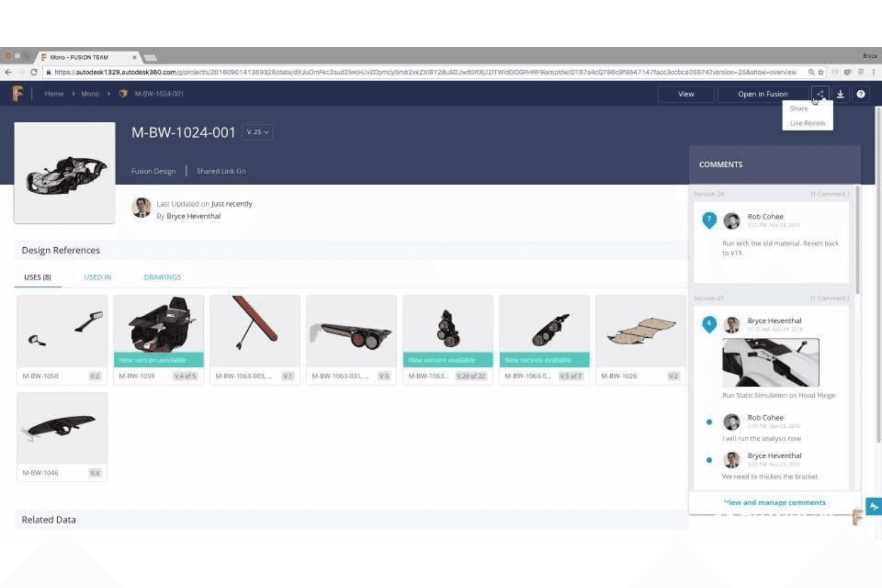Click the Related Data section heading
882x588 pixels.
click(49, 520)
